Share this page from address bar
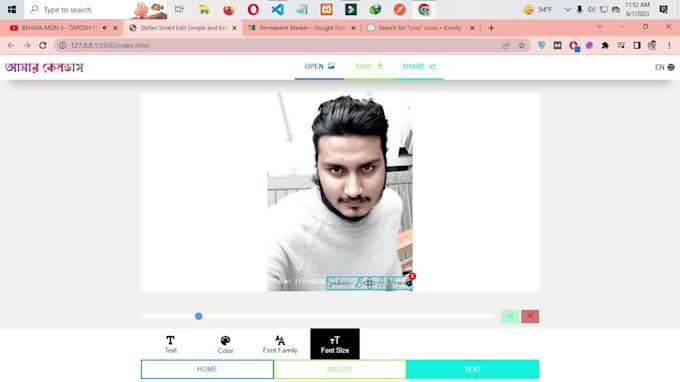 tap(506, 45)
